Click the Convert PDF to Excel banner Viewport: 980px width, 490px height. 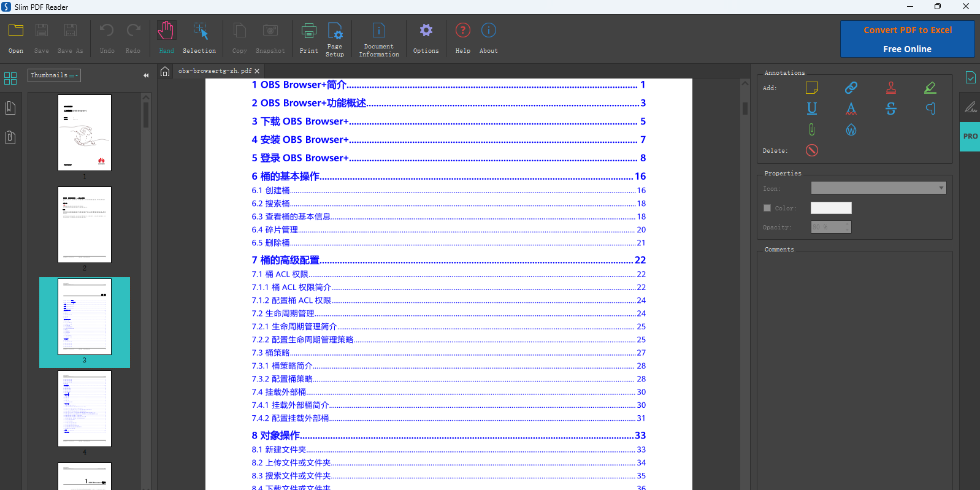(907, 39)
